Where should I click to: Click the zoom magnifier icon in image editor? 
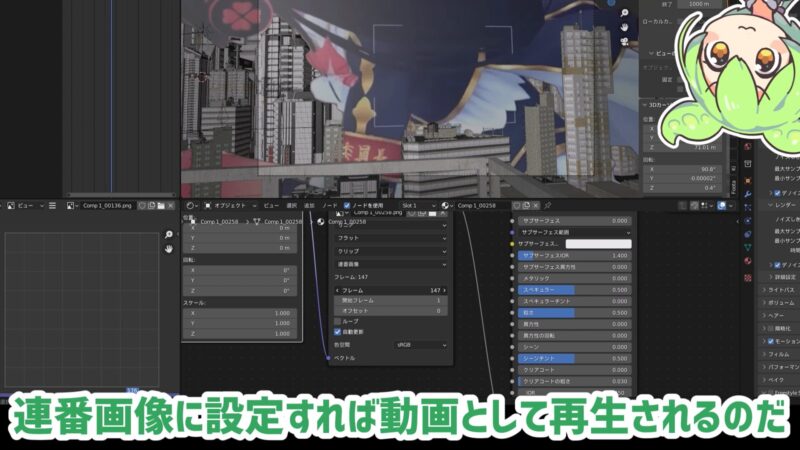coord(169,235)
